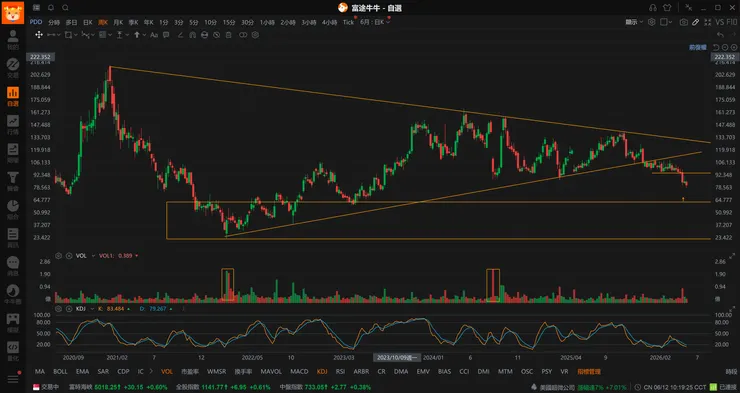Image resolution: width=740 pixels, height=393 pixels.
Task: Select the MACD indicator tab
Action: click(299, 371)
